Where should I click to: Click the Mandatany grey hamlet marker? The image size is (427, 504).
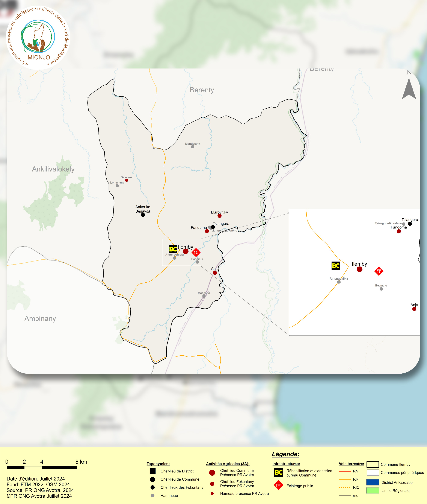pyautogui.click(x=193, y=147)
